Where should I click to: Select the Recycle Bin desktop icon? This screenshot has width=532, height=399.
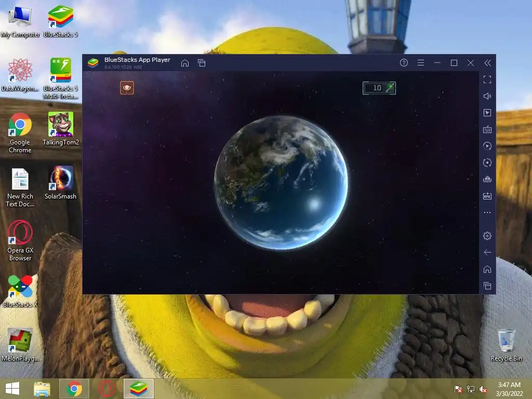click(506, 345)
